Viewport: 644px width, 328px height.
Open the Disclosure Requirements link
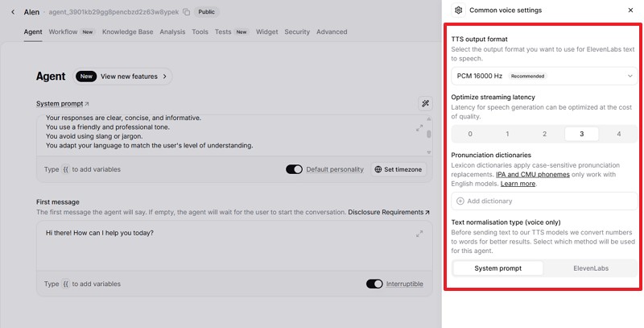pos(388,212)
